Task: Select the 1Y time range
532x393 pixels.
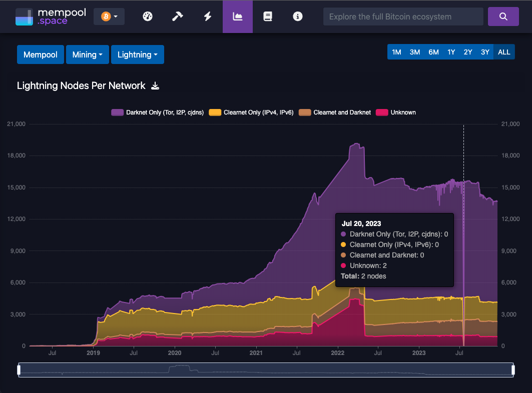Action: point(451,52)
